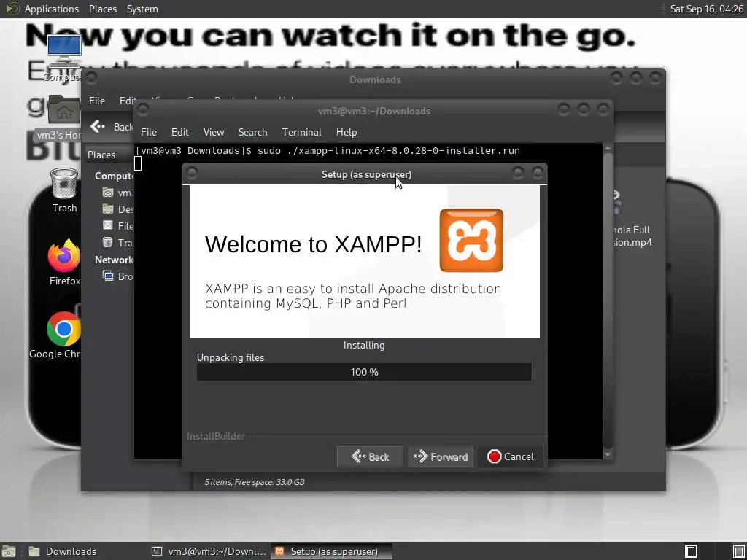This screenshot has width=747, height=560.
Task: Click the workspace switcher icon at bottom right
Action: click(691, 551)
